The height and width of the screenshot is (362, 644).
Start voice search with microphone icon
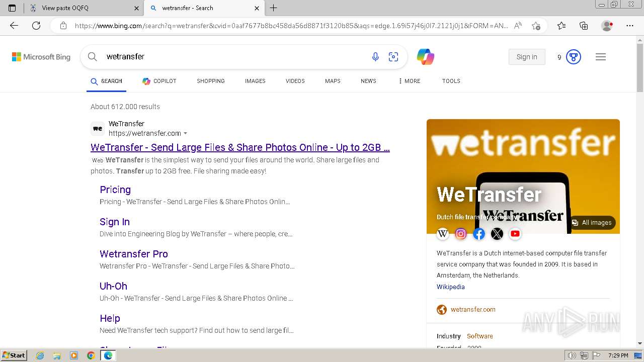(375, 57)
